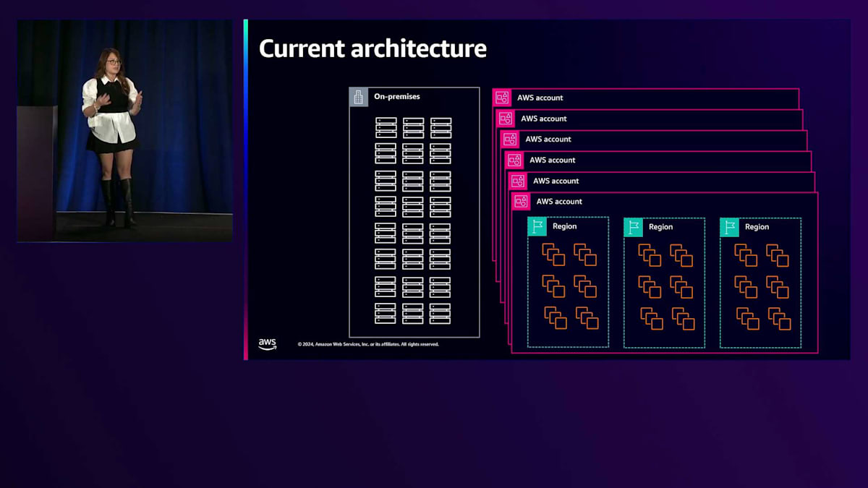
Task: Click the flag icon of the rightmost Region
Action: pos(730,226)
